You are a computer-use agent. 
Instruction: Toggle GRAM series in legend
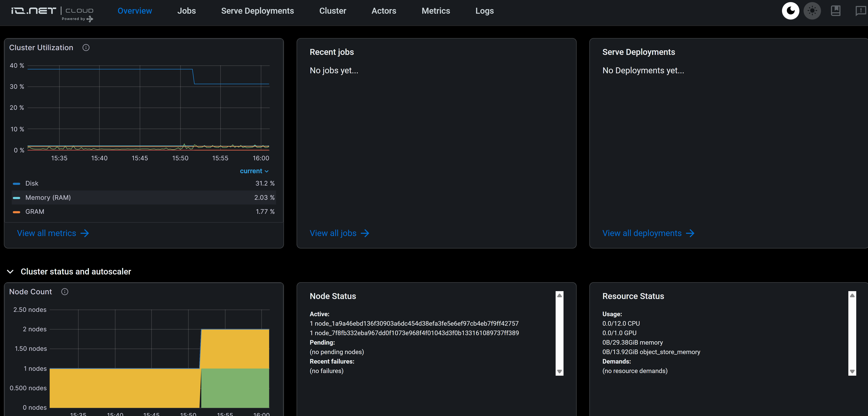(x=35, y=212)
